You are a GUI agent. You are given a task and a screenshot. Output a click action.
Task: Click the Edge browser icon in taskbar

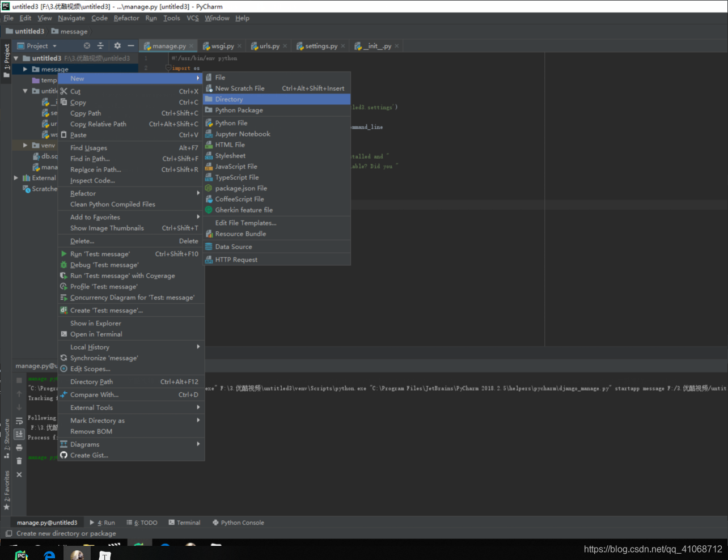click(x=50, y=555)
